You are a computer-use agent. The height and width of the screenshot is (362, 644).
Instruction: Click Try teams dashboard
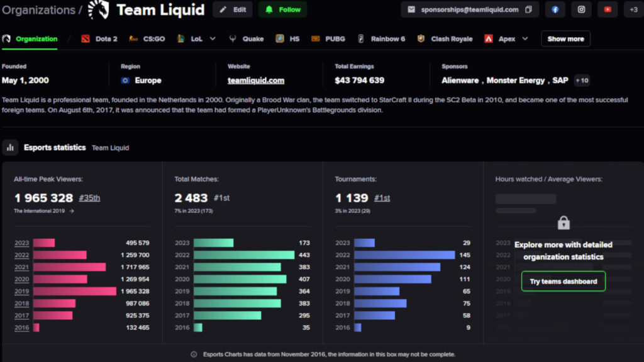(563, 281)
